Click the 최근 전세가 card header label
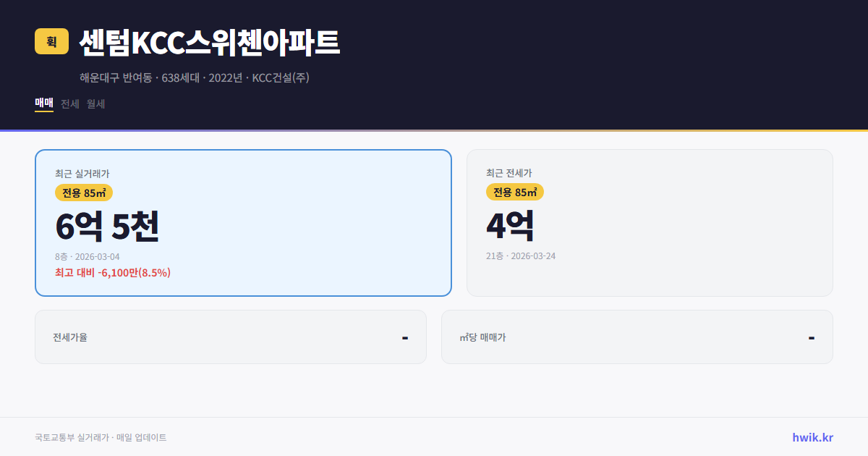The width and height of the screenshot is (868, 456). (x=508, y=173)
